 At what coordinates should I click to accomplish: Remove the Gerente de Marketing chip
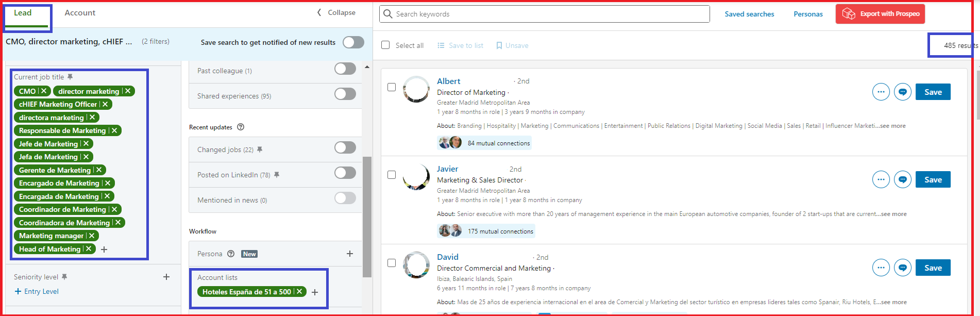click(x=99, y=170)
